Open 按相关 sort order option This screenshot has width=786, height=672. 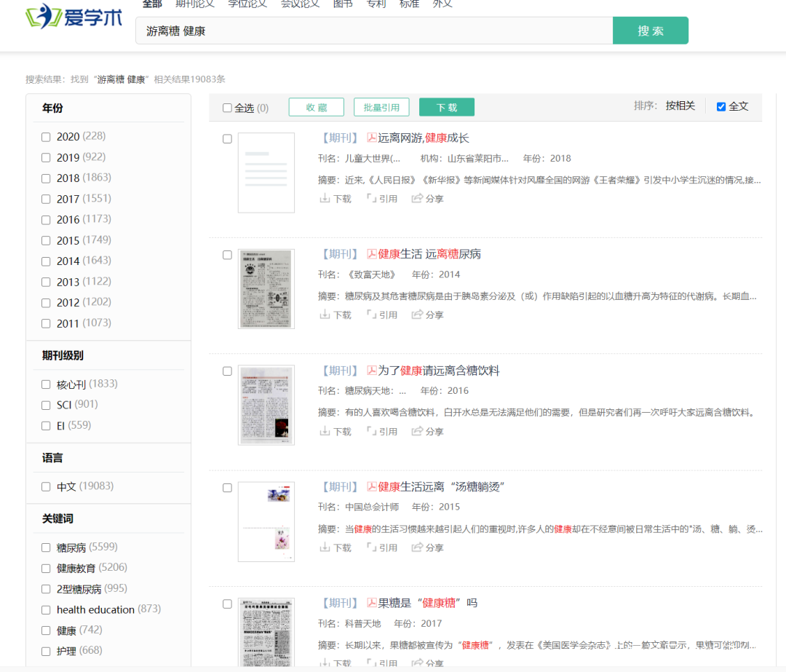point(680,106)
